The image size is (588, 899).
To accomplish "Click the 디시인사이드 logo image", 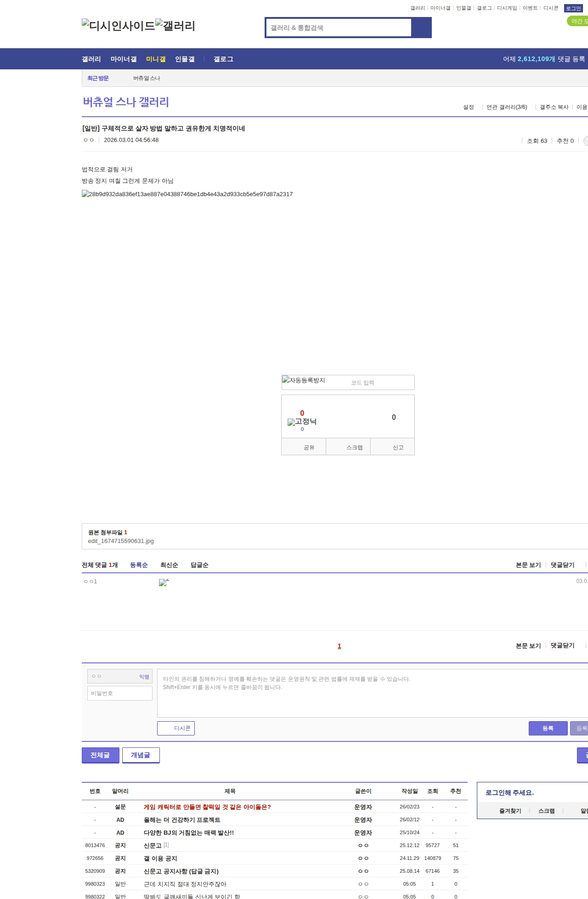I will point(118,26).
